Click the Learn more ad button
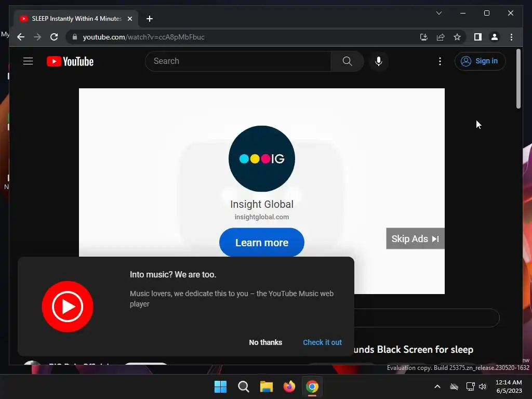 [262, 243]
